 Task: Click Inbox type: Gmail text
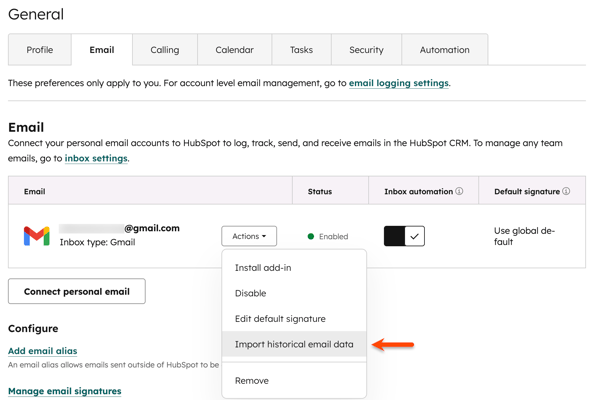(98, 242)
